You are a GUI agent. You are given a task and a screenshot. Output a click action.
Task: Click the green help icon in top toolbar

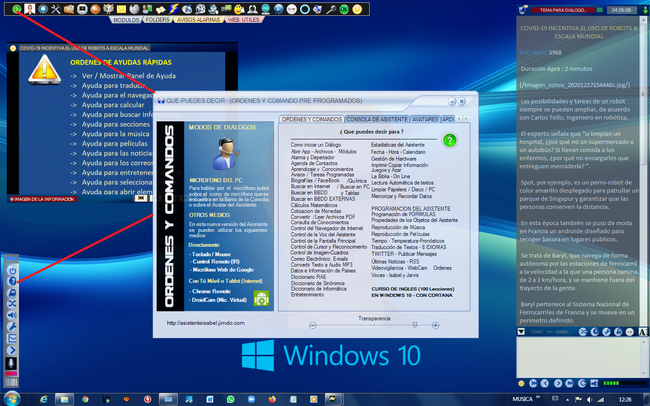(17, 9)
